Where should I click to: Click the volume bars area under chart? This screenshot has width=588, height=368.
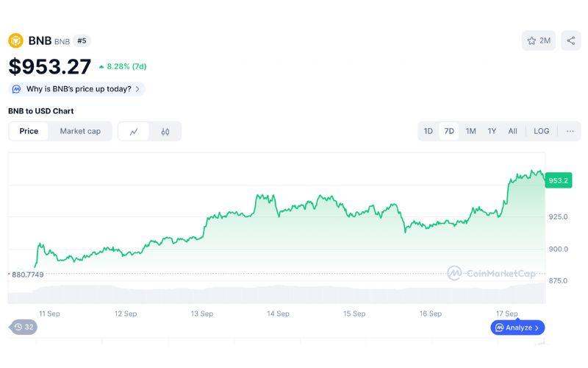coord(277,294)
